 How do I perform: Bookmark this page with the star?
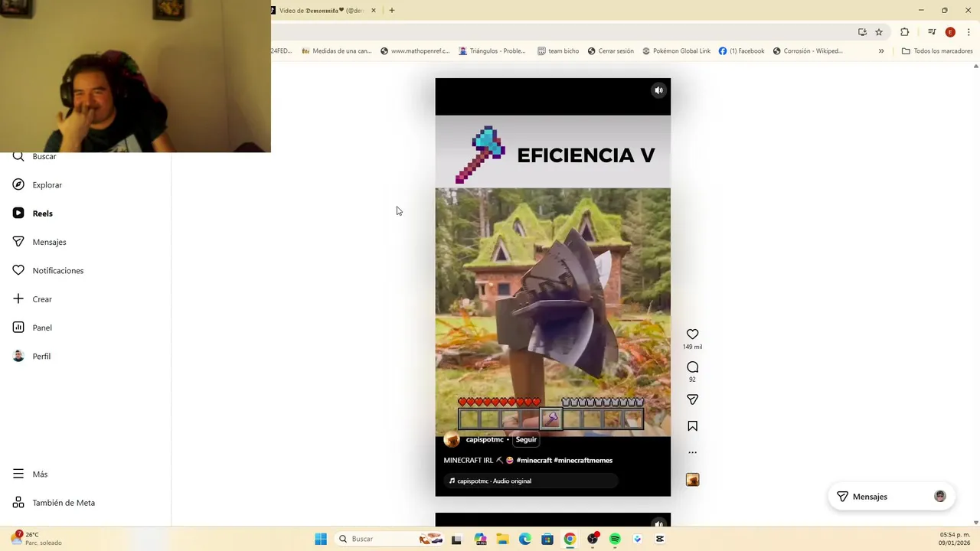pyautogui.click(x=879, y=32)
